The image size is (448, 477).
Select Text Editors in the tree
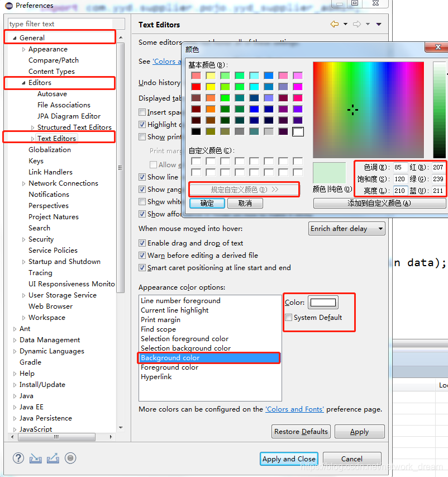(x=56, y=139)
